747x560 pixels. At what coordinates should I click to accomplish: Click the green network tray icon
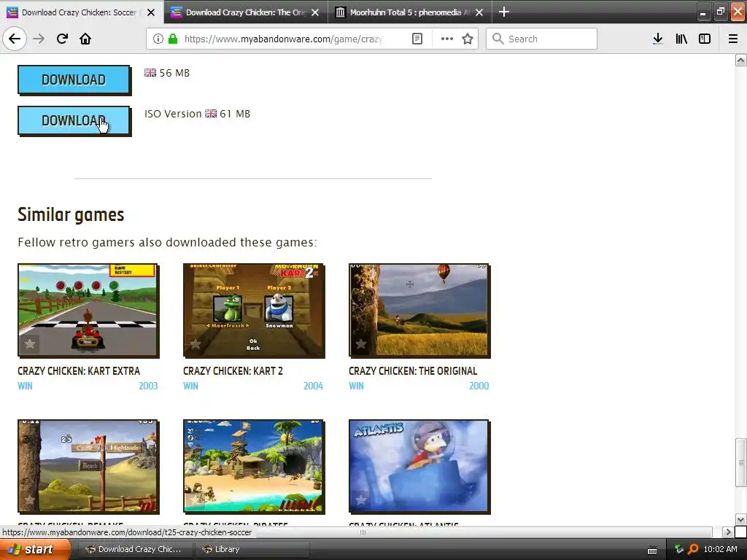click(x=679, y=549)
